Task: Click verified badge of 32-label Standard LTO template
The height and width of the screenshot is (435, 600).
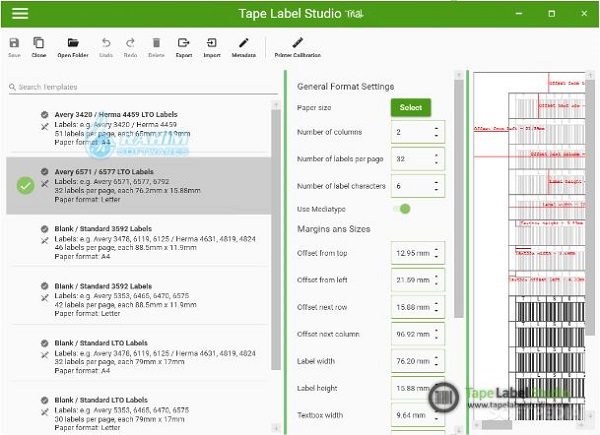Action: click(x=45, y=343)
